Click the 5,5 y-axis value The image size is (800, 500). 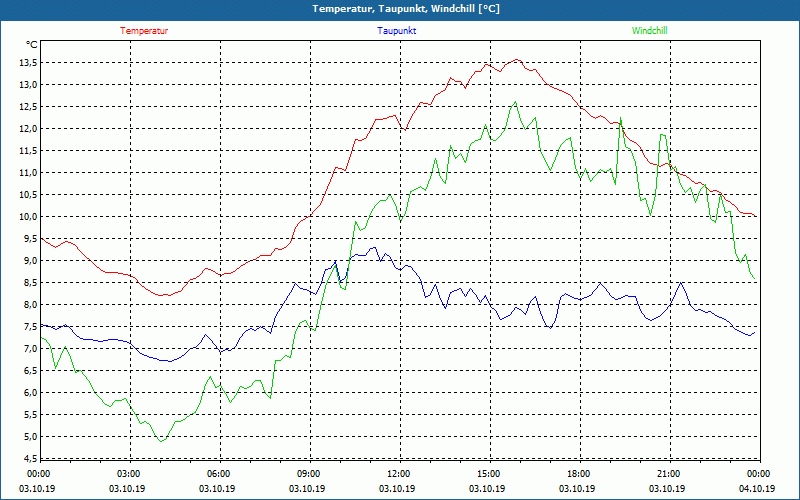coord(30,414)
